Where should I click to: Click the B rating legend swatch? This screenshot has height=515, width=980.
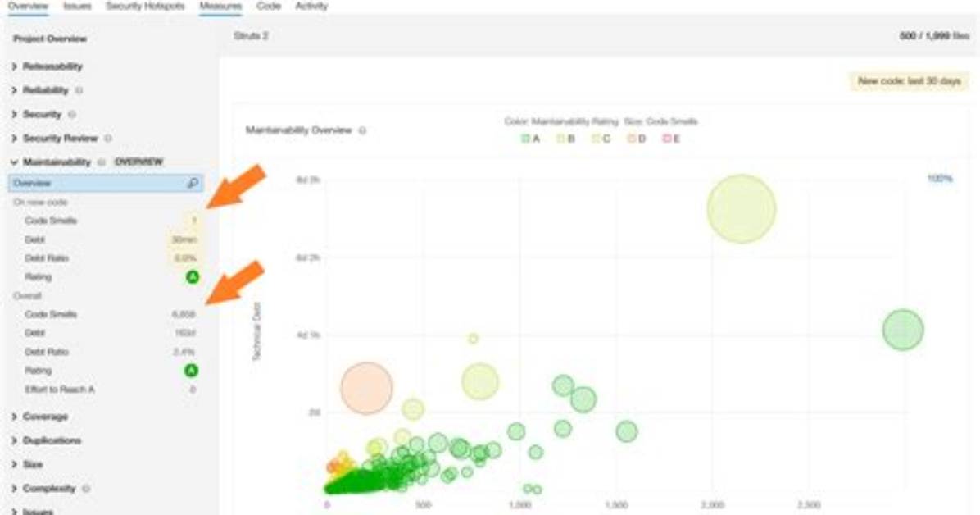(x=560, y=139)
